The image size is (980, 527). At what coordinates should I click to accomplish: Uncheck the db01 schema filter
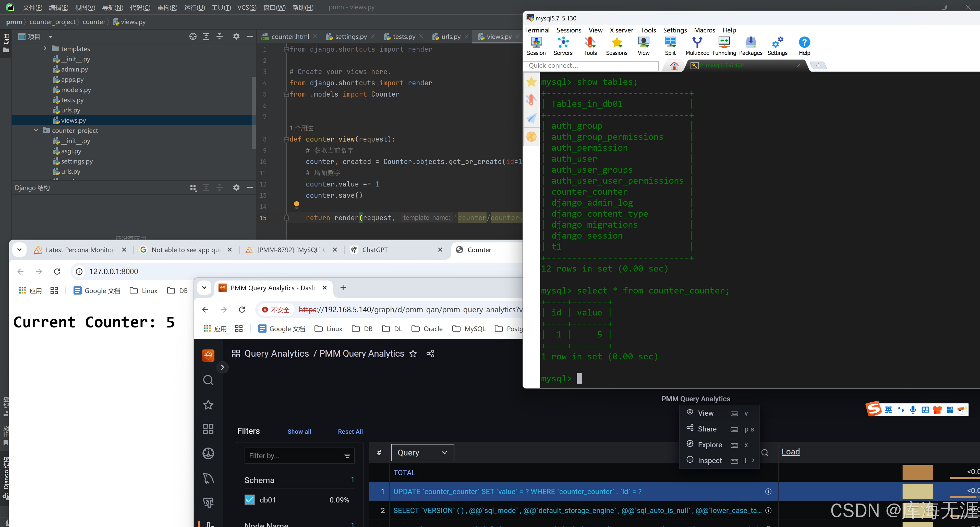coord(250,500)
